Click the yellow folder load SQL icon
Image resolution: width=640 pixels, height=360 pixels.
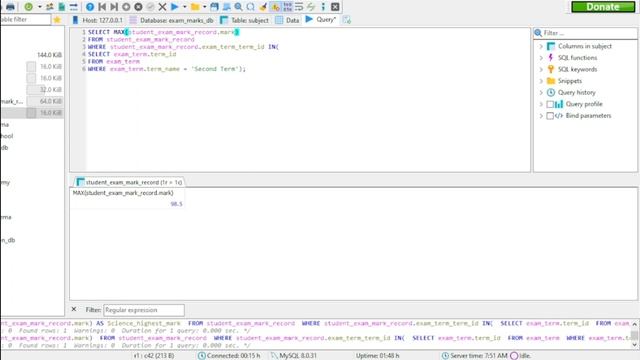[x=195, y=7]
